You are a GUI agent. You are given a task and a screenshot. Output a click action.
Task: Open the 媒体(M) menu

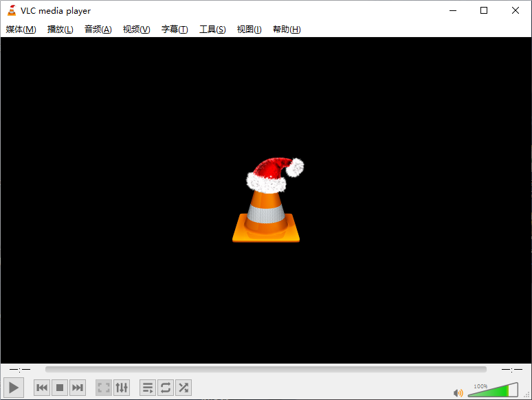click(x=21, y=30)
